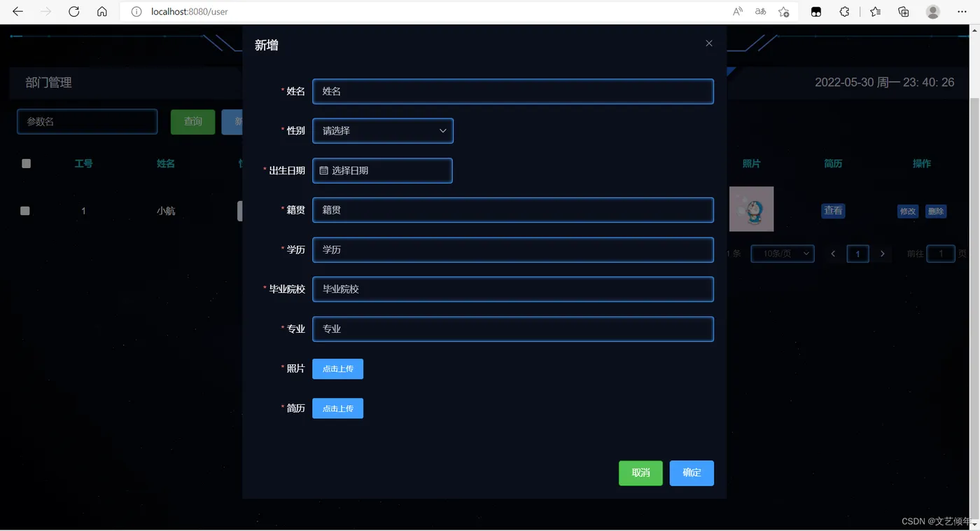Click 修改 for the 小航 row

click(x=908, y=211)
